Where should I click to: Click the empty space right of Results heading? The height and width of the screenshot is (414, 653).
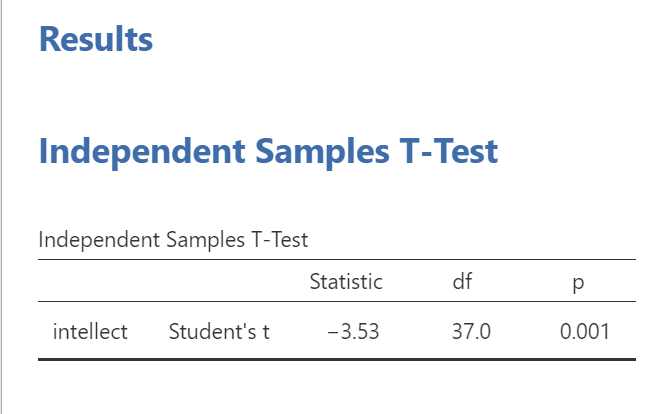coord(400,40)
